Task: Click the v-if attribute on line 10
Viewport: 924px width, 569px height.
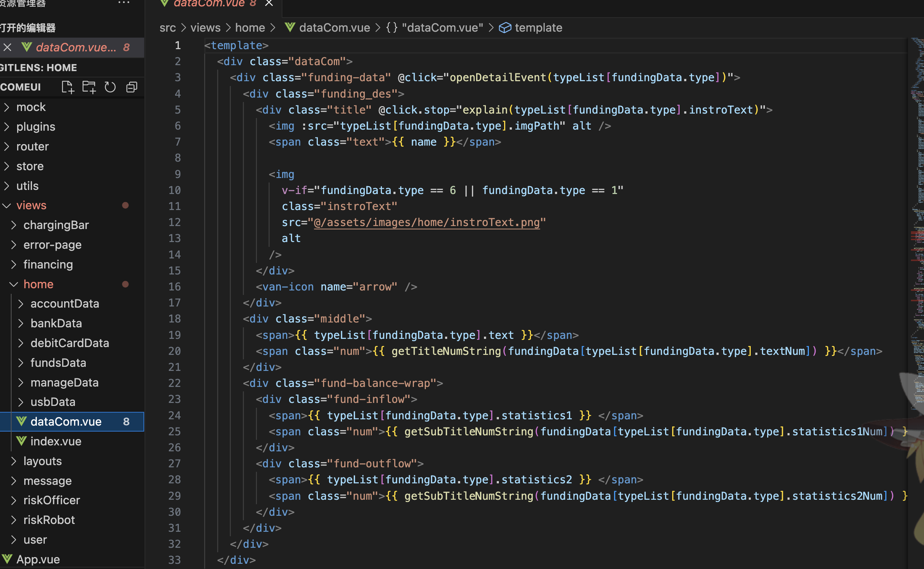Action: (294, 190)
